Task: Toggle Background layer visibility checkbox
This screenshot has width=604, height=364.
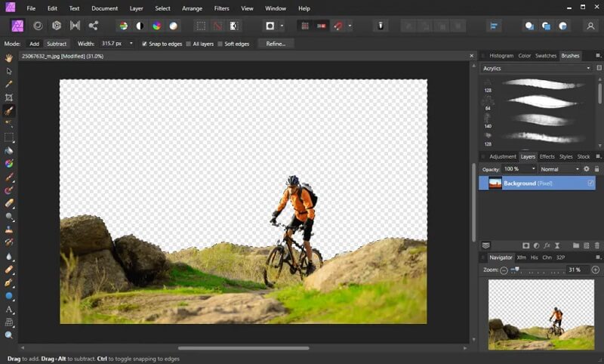Action: pyautogui.click(x=590, y=184)
